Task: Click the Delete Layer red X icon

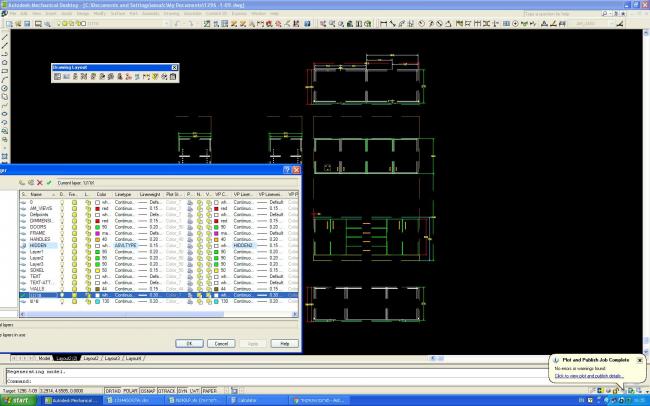Action: click(40, 182)
